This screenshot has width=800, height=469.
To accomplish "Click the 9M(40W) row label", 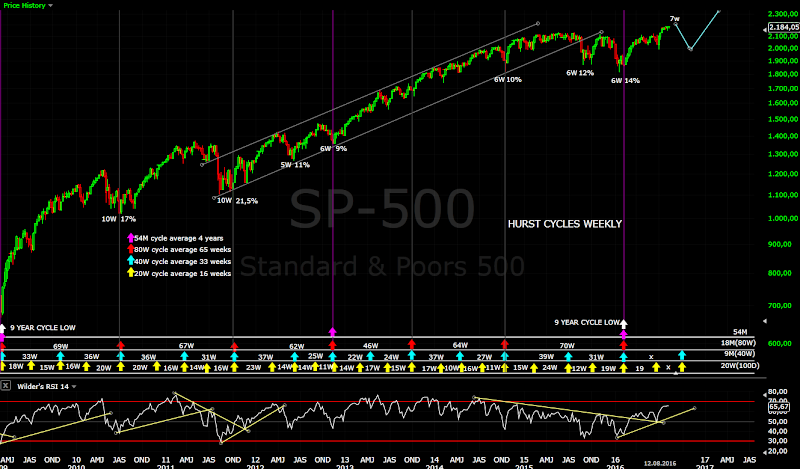I will 739,354.
